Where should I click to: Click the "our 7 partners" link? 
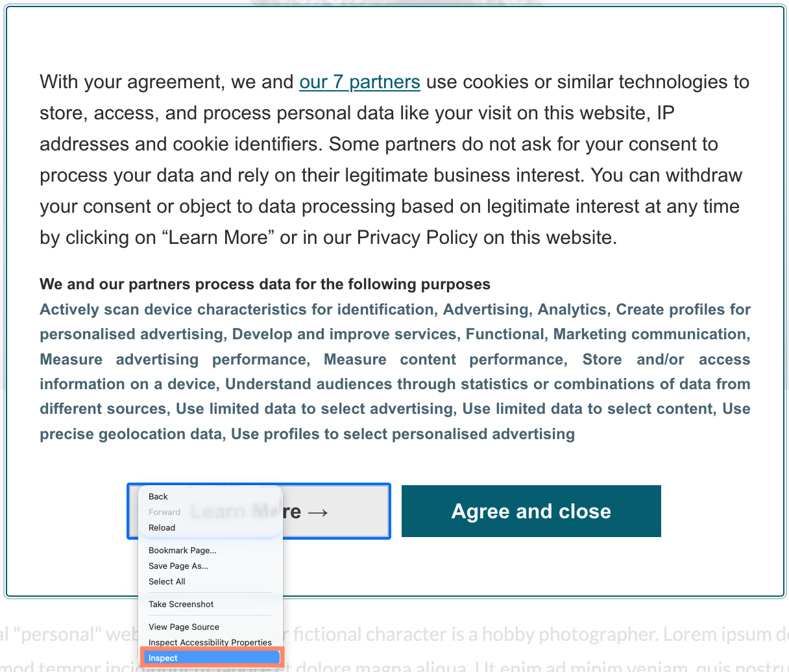(x=359, y=82)
